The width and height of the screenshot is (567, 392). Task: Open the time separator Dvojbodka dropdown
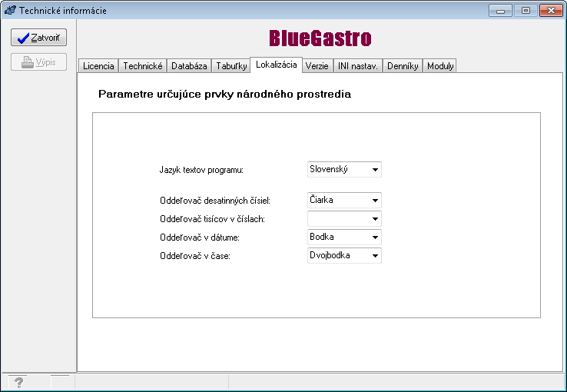(344, 256)
